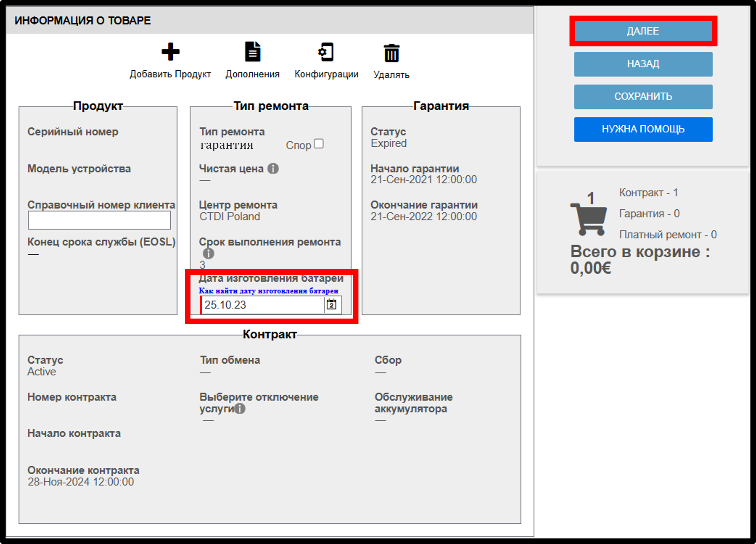Go back with the НАЗАД button

[643, 64]
